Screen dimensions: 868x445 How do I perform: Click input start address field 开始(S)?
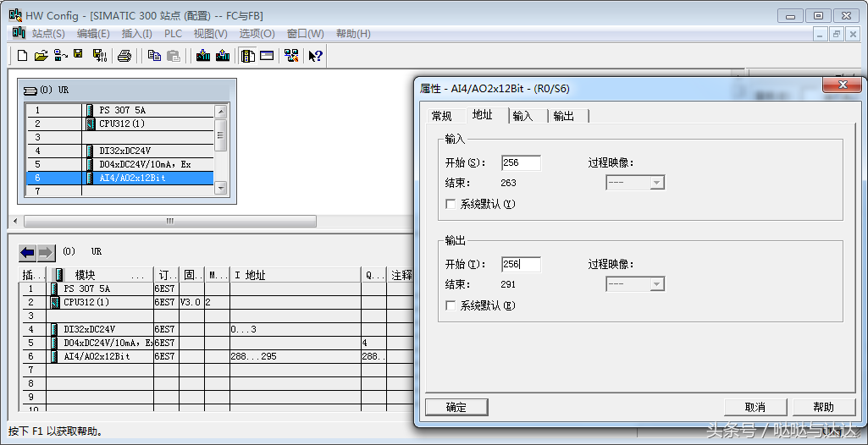[521, 163]
